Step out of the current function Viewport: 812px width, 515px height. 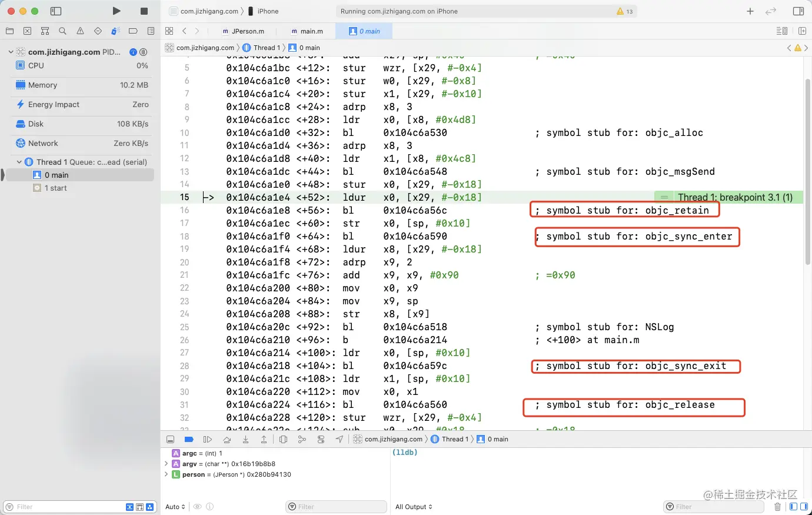point(264,439)
